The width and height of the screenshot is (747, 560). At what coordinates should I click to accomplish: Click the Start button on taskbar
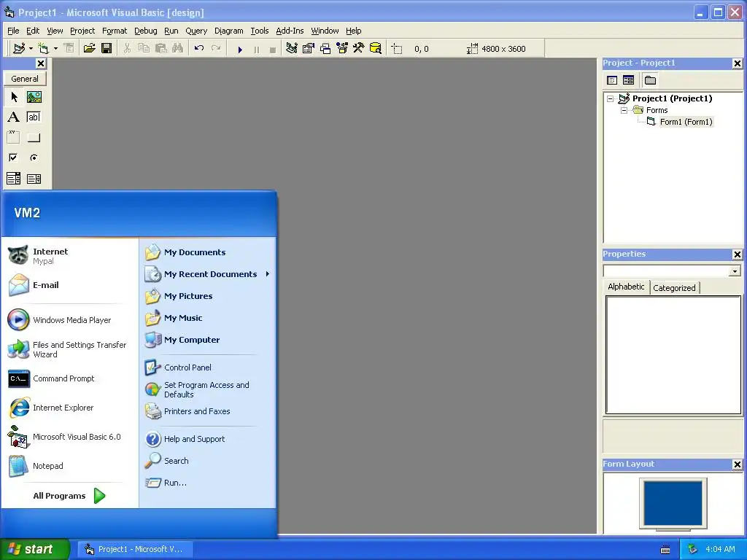coord(35,549)
